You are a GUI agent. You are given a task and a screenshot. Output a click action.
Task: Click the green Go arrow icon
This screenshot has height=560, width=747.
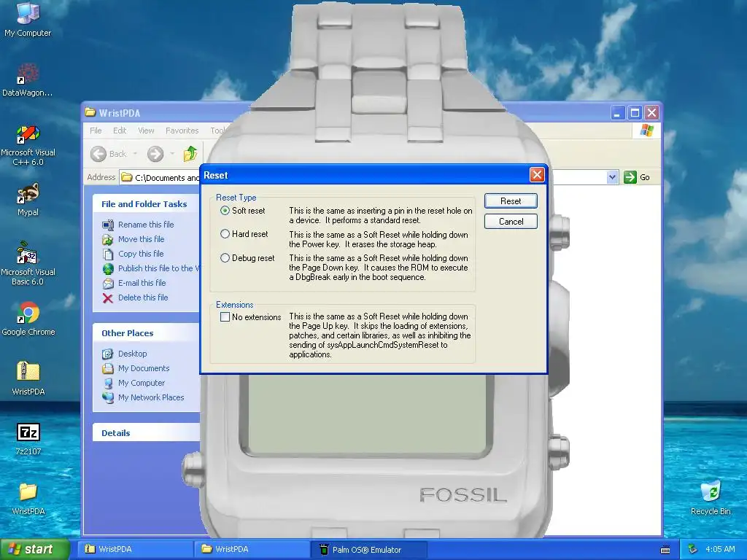coord(630,177)
